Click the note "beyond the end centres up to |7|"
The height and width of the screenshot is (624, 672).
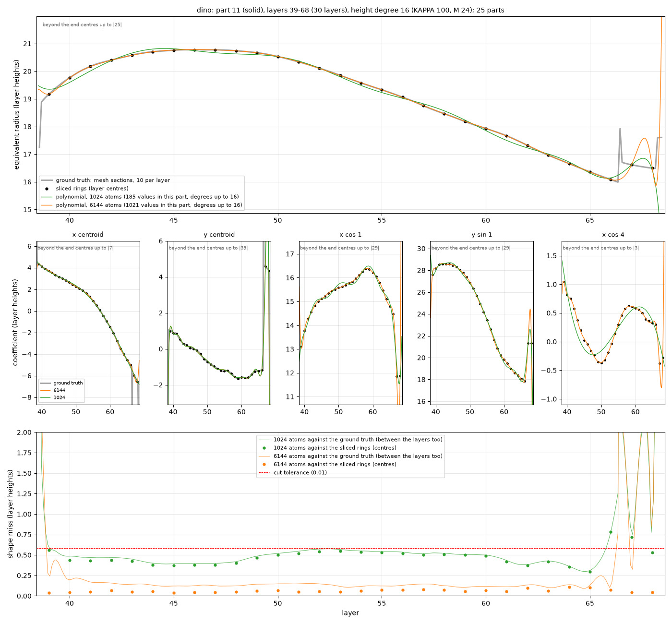click(x=76, y=248)
